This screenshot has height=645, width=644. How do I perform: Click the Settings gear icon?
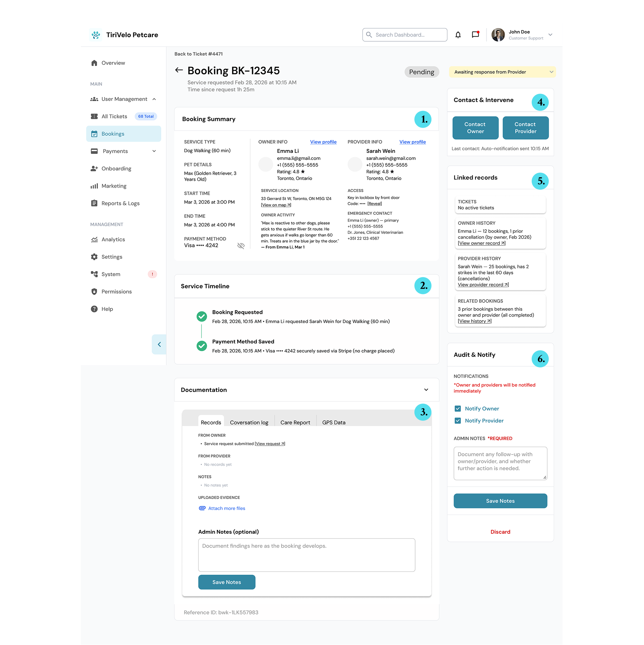pyautogui.click(x=94, y=257)
